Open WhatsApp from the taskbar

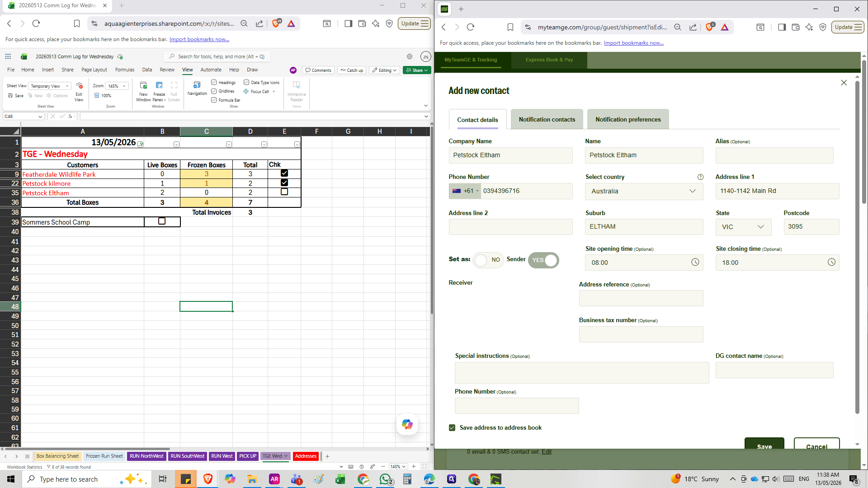tap(386, 479)
